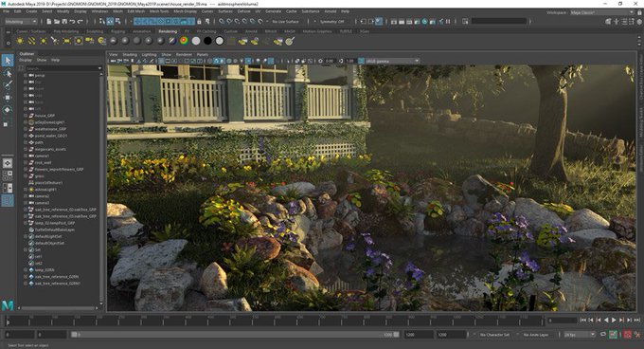Open the File menu
The width and height of the screenshot is (644, 349).
pyautogui.click(x=7, y=11)
